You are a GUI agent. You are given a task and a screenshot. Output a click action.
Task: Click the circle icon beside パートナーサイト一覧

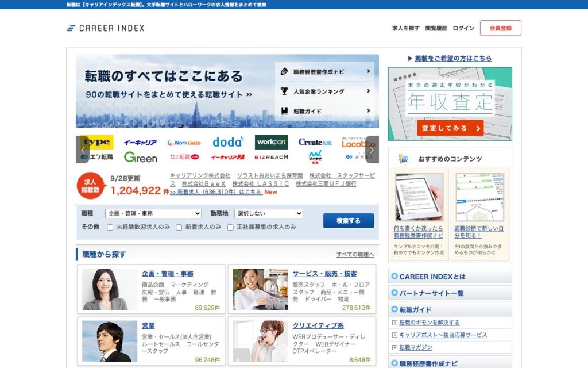coord(394,293)
